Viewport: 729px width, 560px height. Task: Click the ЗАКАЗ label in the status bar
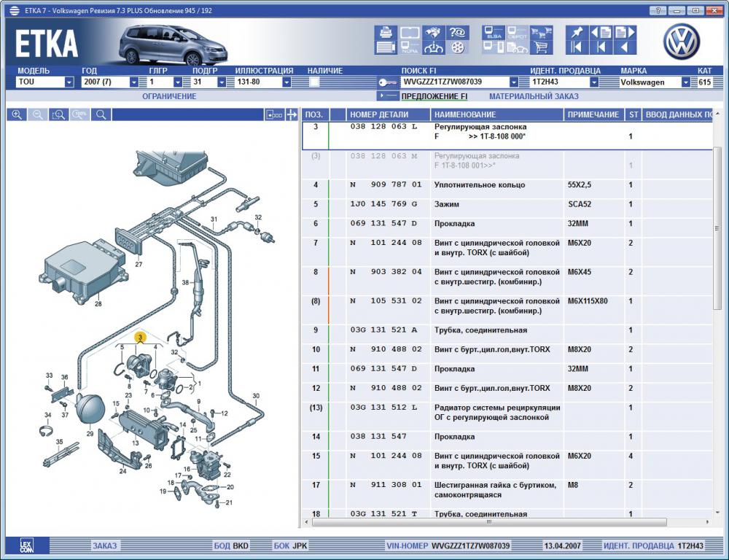(104, 545)
